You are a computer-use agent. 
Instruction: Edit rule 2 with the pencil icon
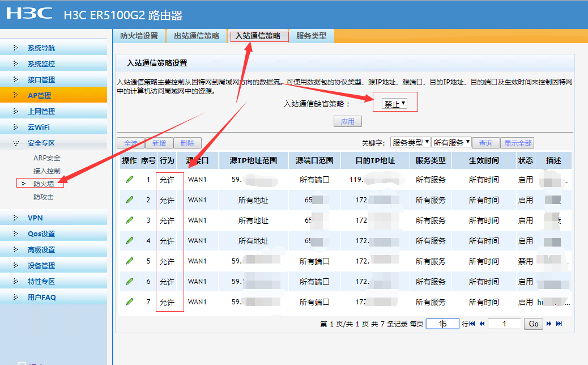click(x=129, y=200)
